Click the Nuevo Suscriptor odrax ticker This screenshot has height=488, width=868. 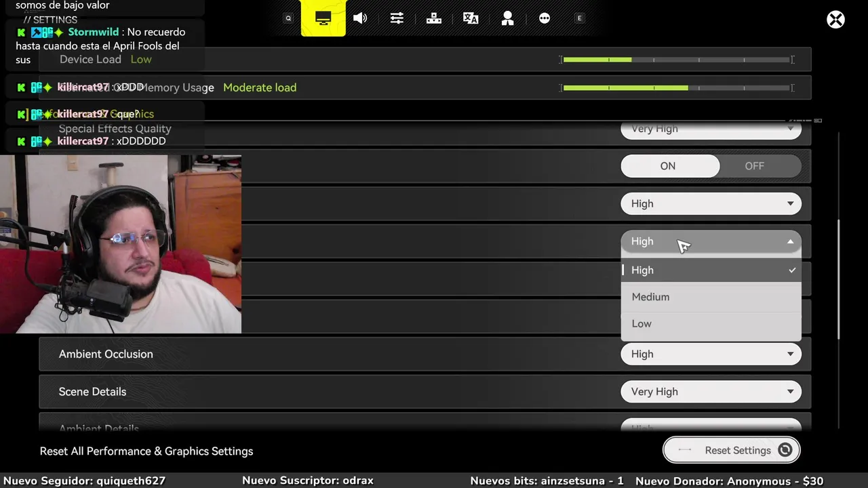click(308, 481)
